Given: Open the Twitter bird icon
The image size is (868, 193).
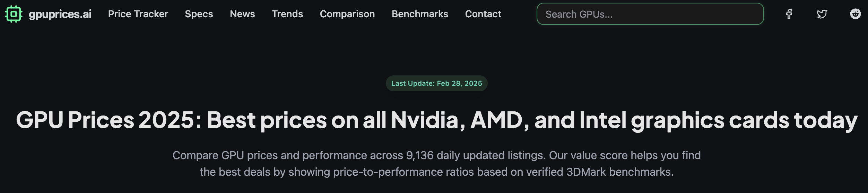Looking at the screenshot, I should 822,14.
